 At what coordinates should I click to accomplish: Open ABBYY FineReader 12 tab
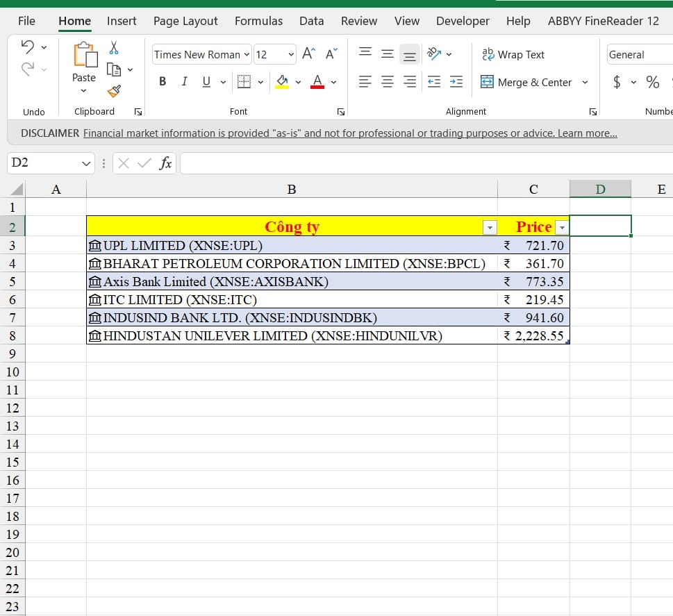[603, 21]
